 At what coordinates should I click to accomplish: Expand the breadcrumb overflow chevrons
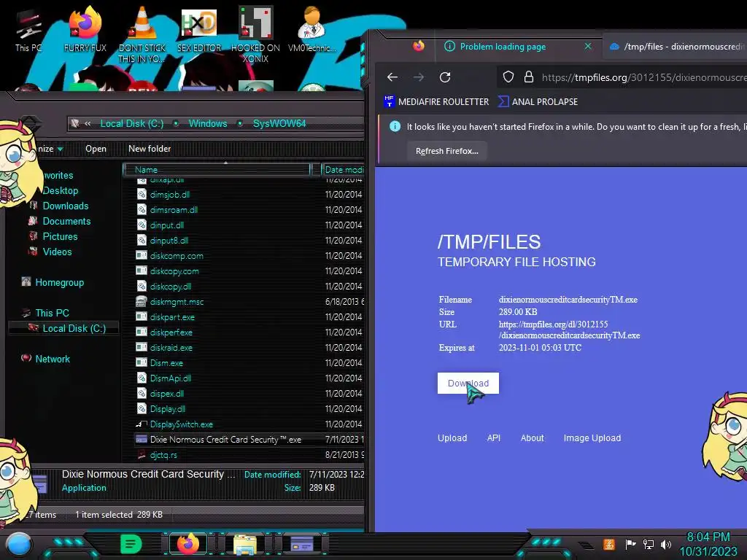(88, 123)
